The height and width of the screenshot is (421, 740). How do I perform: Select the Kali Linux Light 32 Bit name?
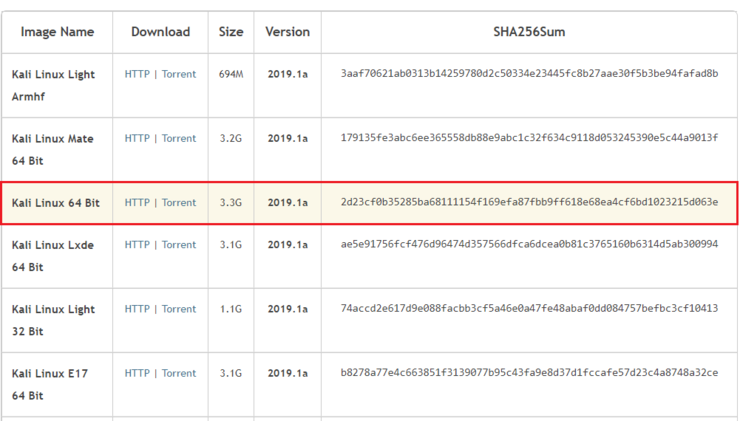[x=53, y=320]
